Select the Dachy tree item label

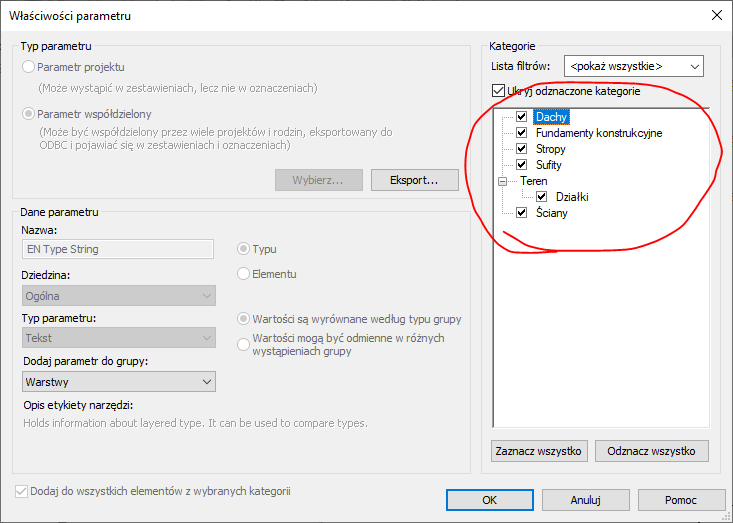(551, 117)
